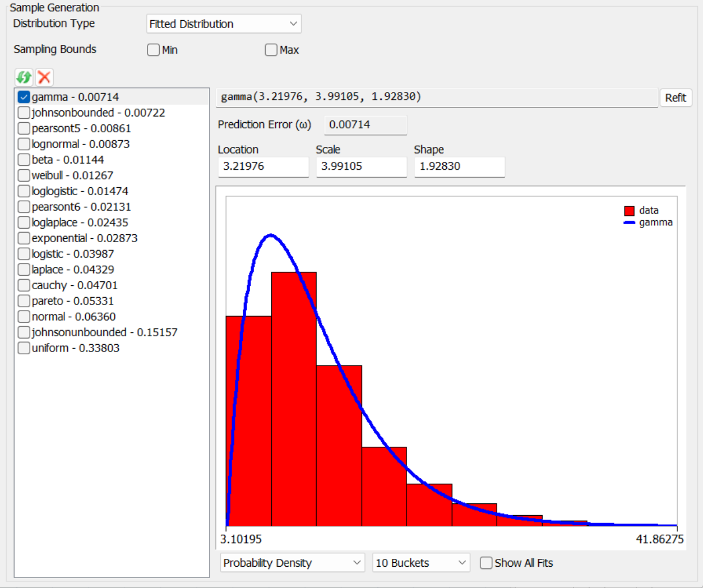Enable the Min sampling bound checkbox

(154, 50)
